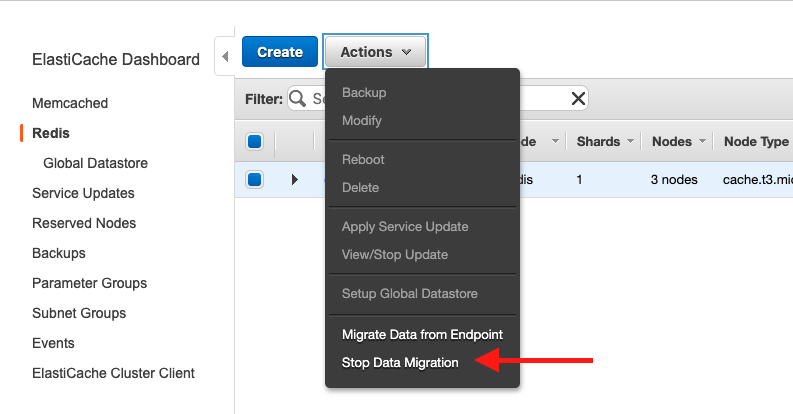The image size is (793, 414).
Task: Select Delete in the Actions menu
Action: 360,188
